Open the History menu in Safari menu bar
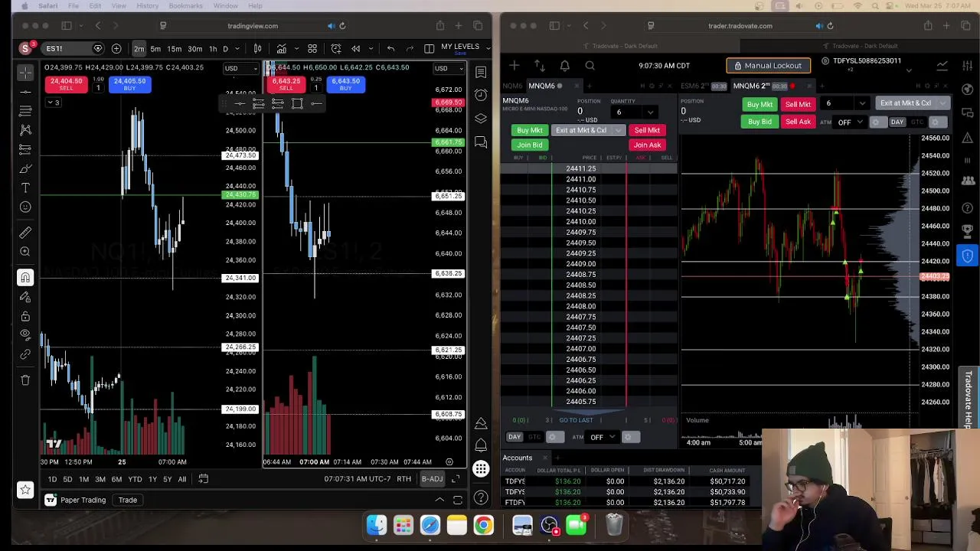This screenshot has height=551, width=980. 147,5
